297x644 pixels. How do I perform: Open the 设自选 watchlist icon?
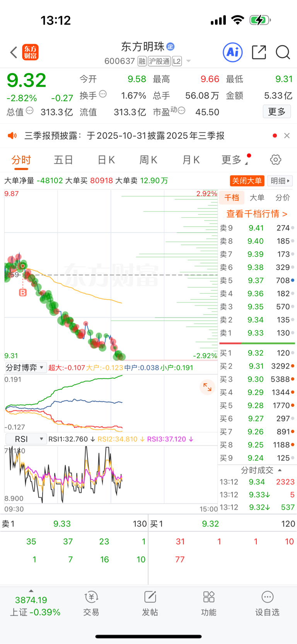[x=267, y=603]
